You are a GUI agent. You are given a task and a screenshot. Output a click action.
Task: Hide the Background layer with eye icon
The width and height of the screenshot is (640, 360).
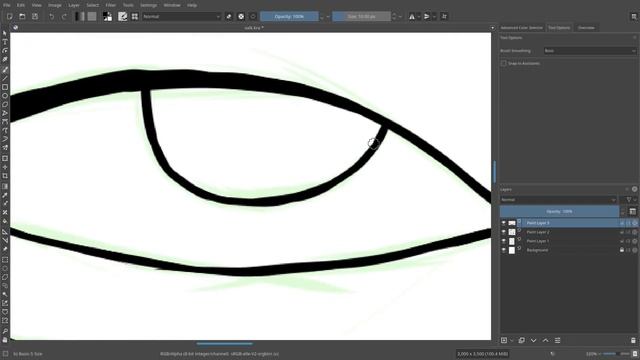click(504, 250)
